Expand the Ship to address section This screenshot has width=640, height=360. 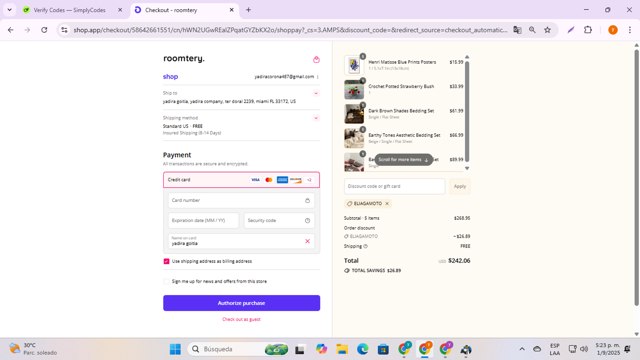pyautogui.click(x=316, y=93)
